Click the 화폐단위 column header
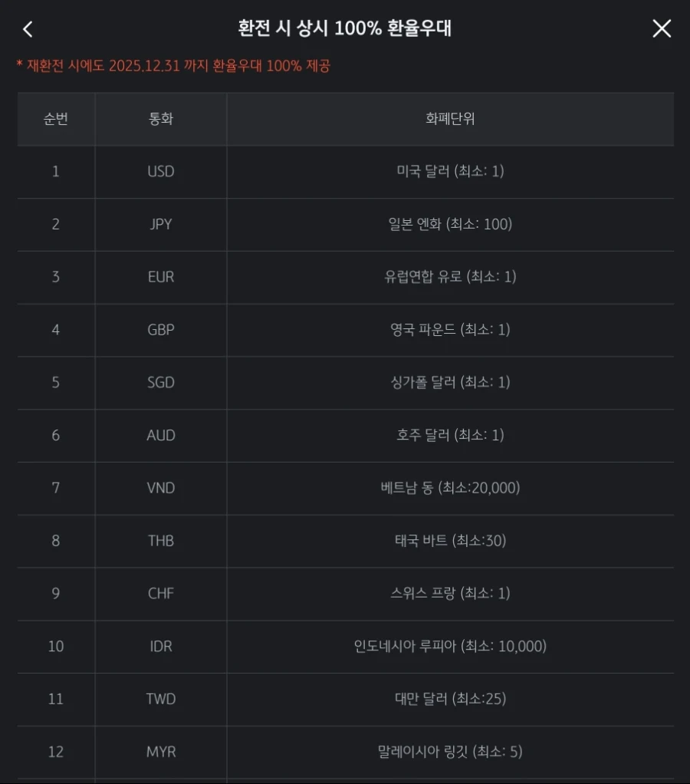 pos(450,118)
